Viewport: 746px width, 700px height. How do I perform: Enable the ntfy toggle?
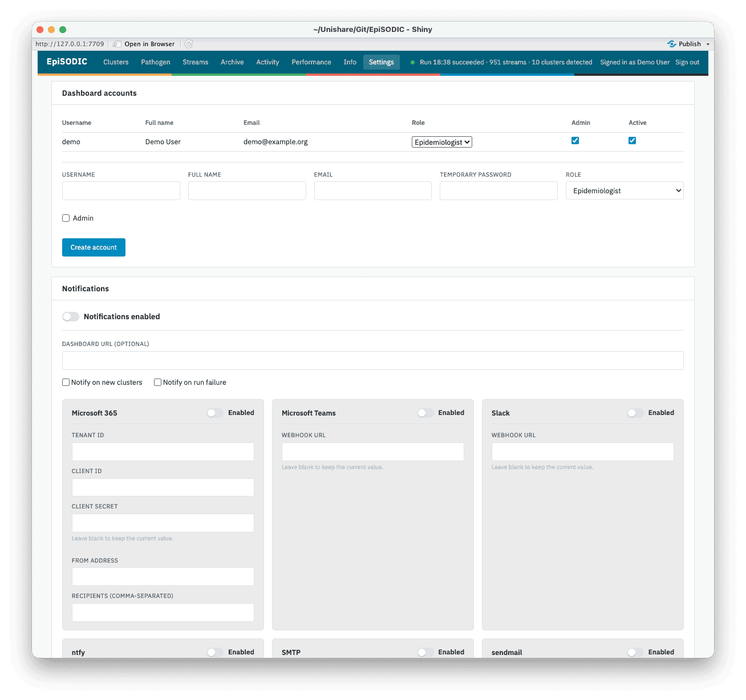click(215, 652)
